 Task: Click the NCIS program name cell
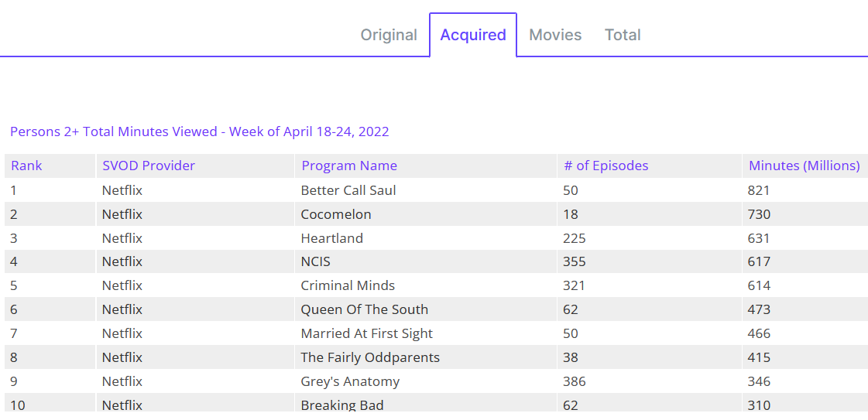(316, 261)
